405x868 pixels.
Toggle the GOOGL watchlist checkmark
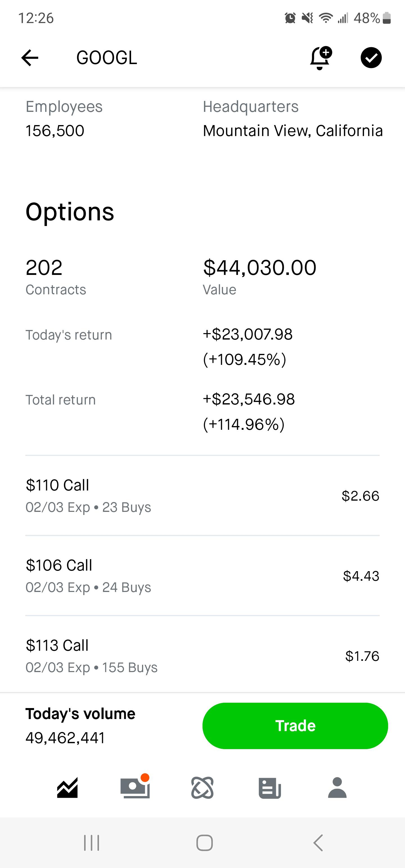click(371, 58)
